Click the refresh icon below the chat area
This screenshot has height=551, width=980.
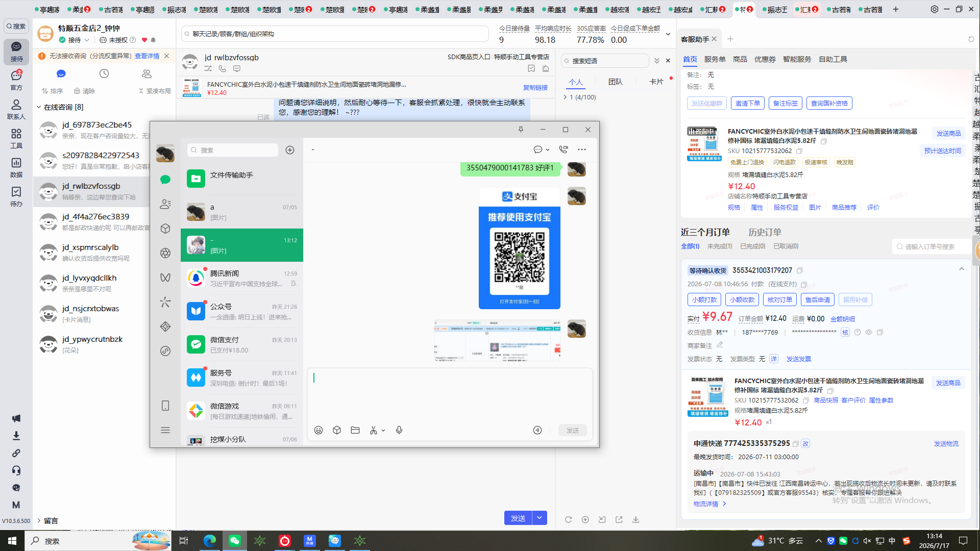pos(568,519)
